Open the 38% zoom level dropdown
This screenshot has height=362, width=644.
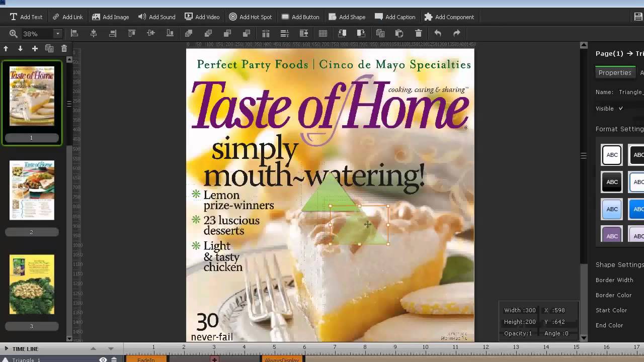[57, 34]
